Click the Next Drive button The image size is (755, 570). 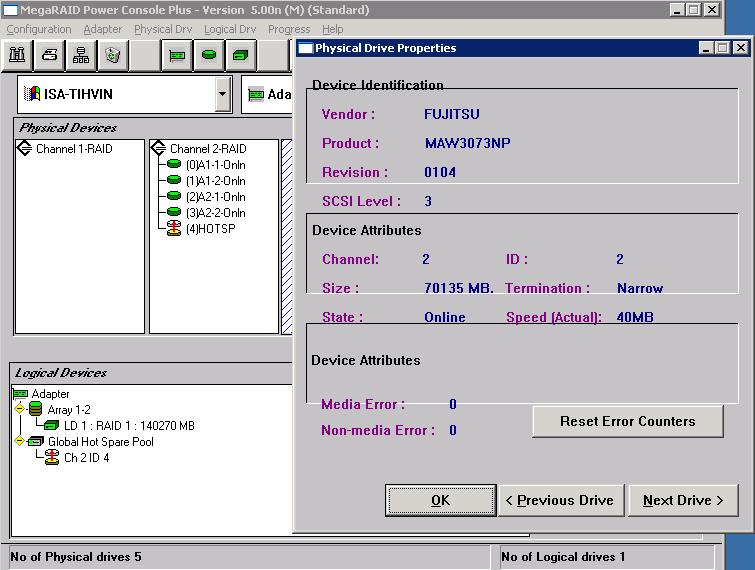click(683, 500)
